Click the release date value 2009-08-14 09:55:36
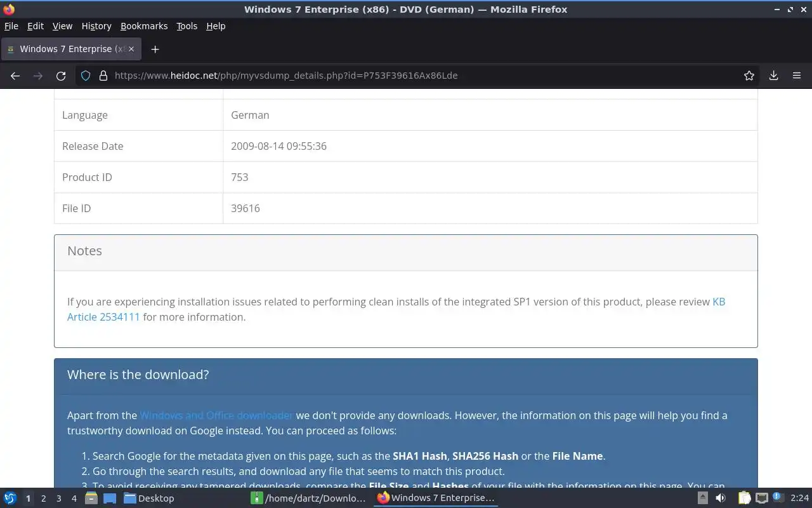Screen dimensions: 812x508 278,146
